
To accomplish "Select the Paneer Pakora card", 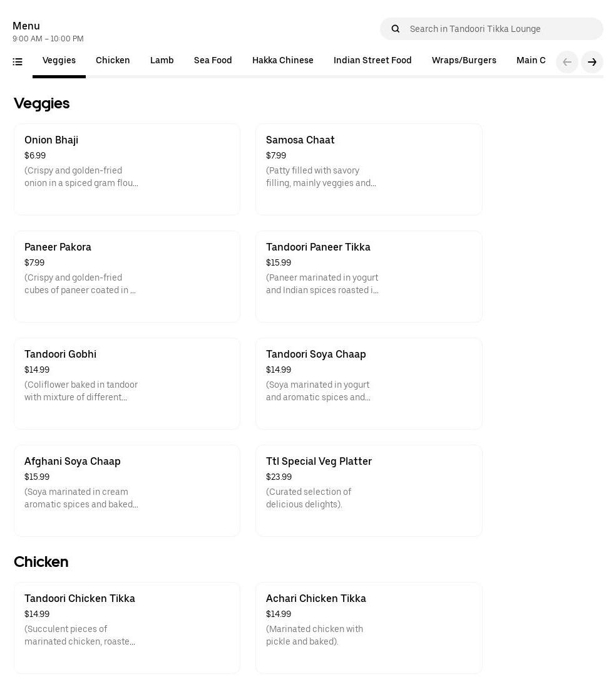I will point(127,276).
